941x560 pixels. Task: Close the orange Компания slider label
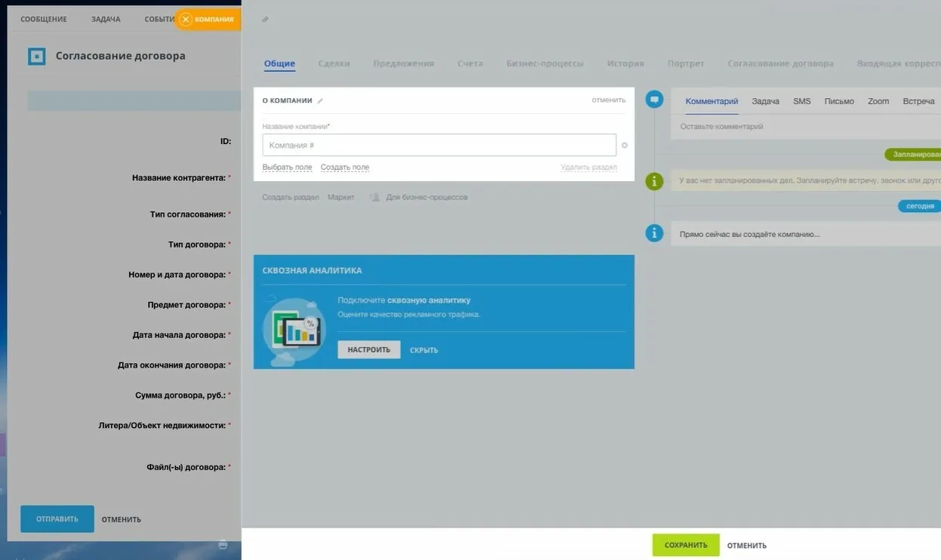point(186,20)
